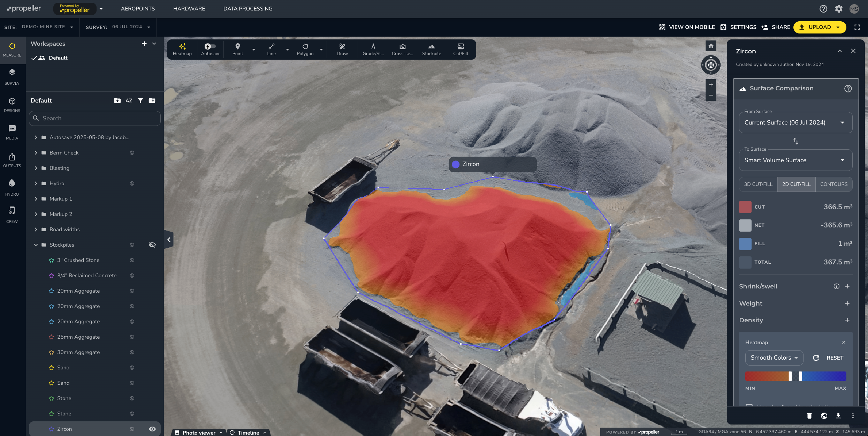
Task: Reset the heatmap colors
Action: pyautogui.click(x=828, y=358)
